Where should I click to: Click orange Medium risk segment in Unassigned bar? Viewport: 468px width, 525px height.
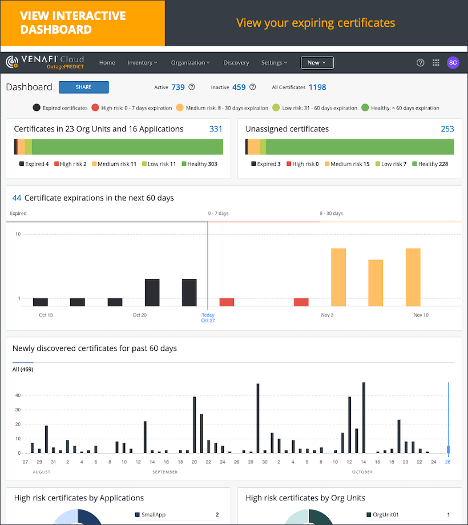[254, 147]
